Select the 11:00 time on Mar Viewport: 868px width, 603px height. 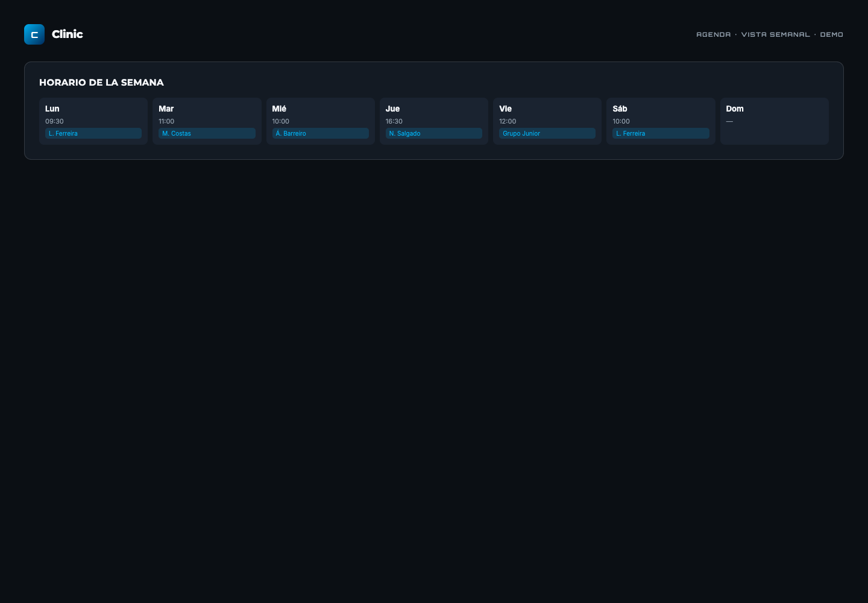tap(166, 121)
